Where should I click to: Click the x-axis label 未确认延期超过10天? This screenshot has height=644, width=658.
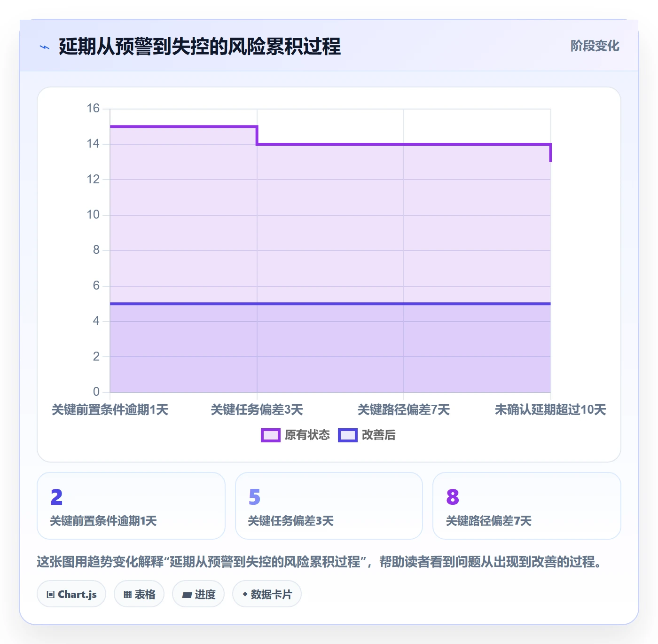coord(550,410)
